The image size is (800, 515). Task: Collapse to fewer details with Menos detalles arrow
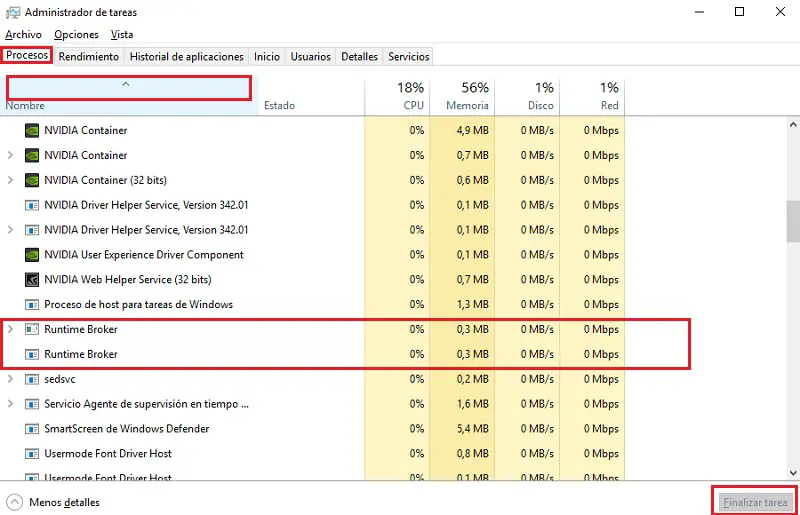click(14, 502)
